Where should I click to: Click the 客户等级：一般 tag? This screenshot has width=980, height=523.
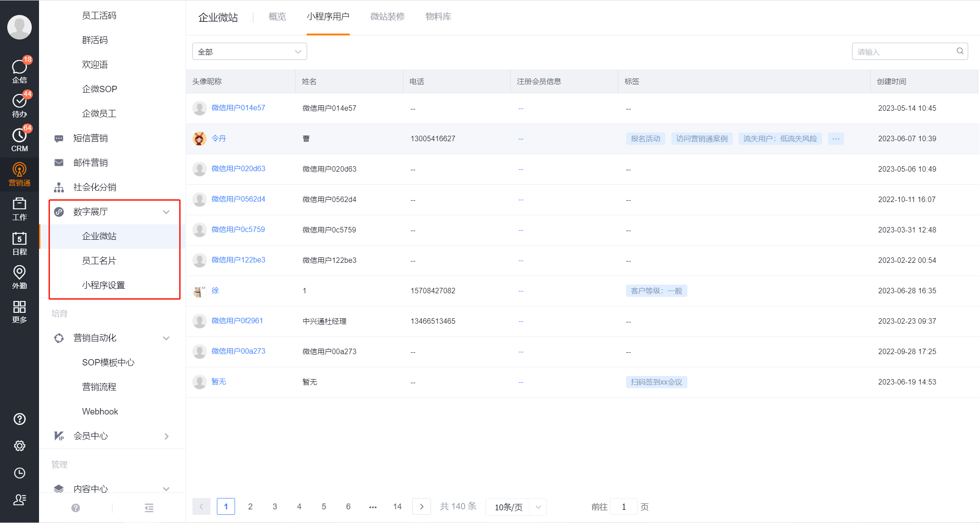[x=657, y=291]
